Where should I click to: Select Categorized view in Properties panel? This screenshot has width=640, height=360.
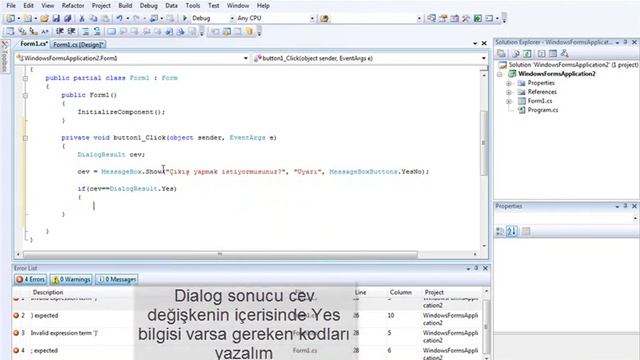click(500, 231)
